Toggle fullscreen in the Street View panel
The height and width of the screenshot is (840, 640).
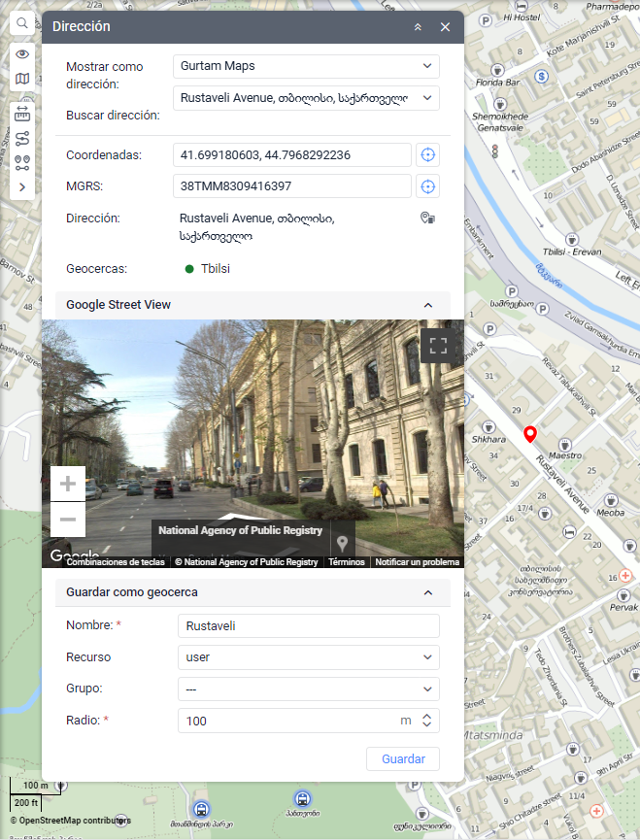pos(438,347)
